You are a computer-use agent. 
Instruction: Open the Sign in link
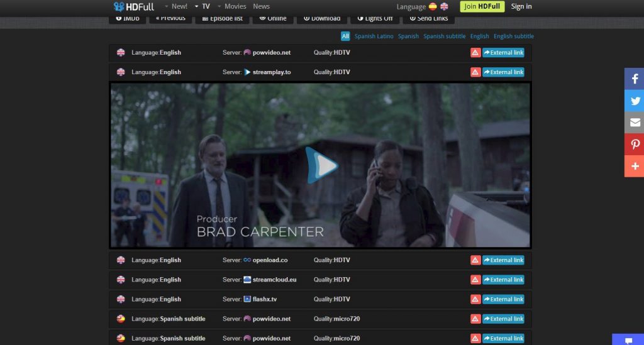pyautogui.click(x=521, y=6)
